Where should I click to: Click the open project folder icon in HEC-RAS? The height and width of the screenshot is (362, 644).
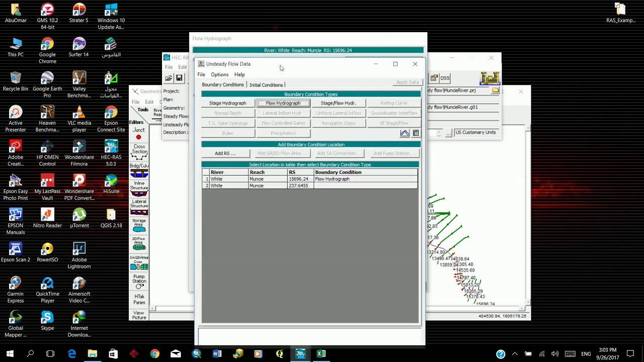(x=169, y=78)
